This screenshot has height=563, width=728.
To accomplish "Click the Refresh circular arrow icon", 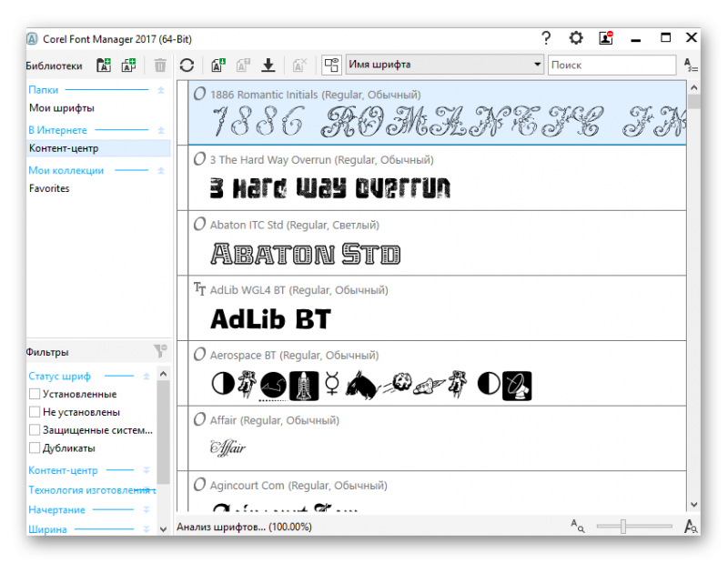I will point(187,65).
